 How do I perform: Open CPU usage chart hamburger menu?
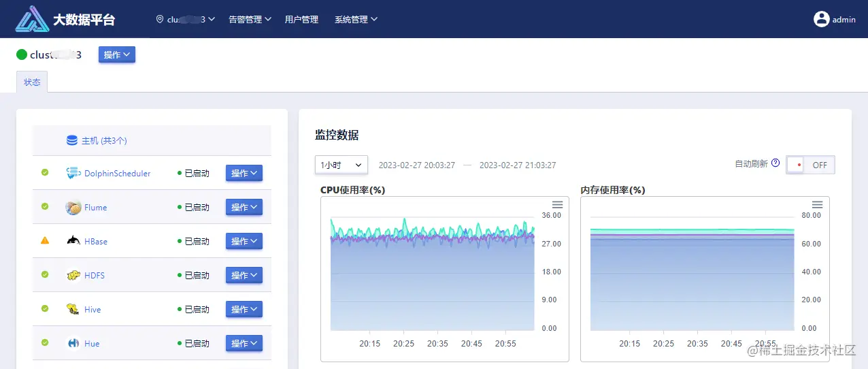click(557, 204)
